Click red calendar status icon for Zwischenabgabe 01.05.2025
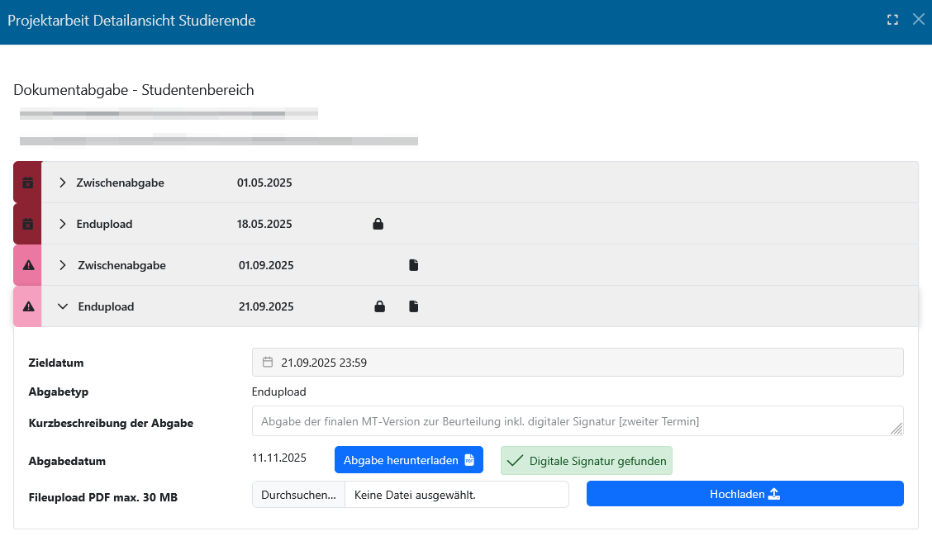 click(x=27, y=183)
